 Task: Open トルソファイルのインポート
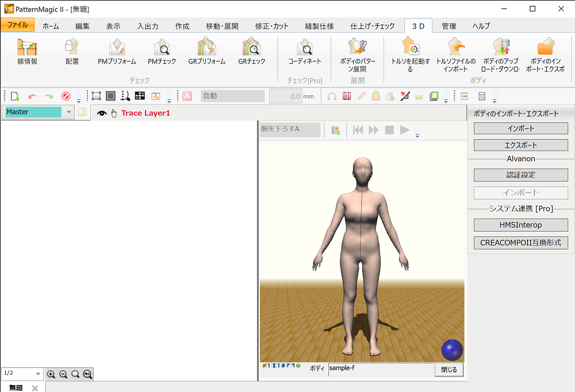coord(456,55)
